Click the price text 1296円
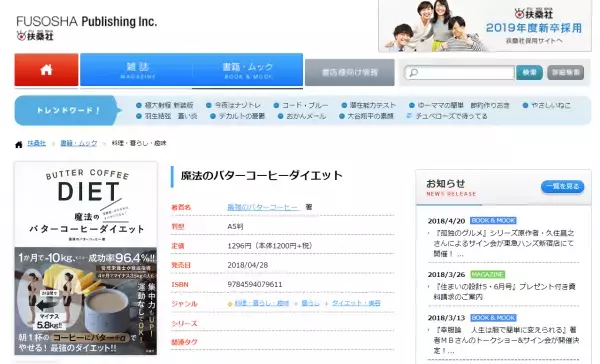600x364 pixels. point(240,246)
